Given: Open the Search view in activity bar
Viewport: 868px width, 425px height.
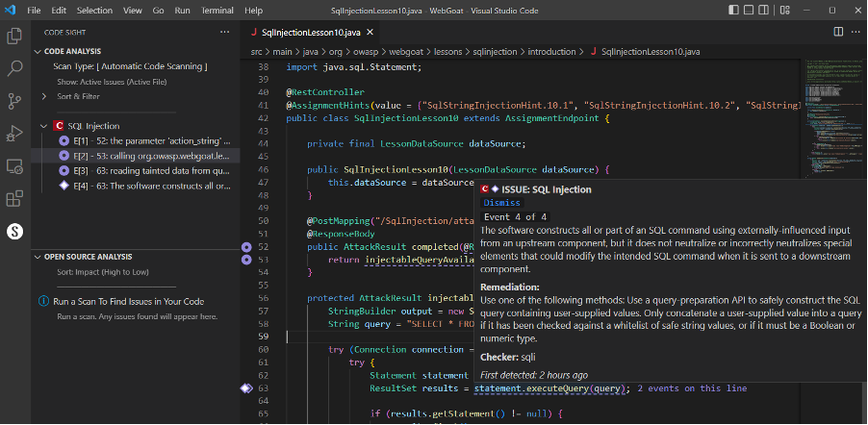Looking at the screenshot, I should click(14, 68).
